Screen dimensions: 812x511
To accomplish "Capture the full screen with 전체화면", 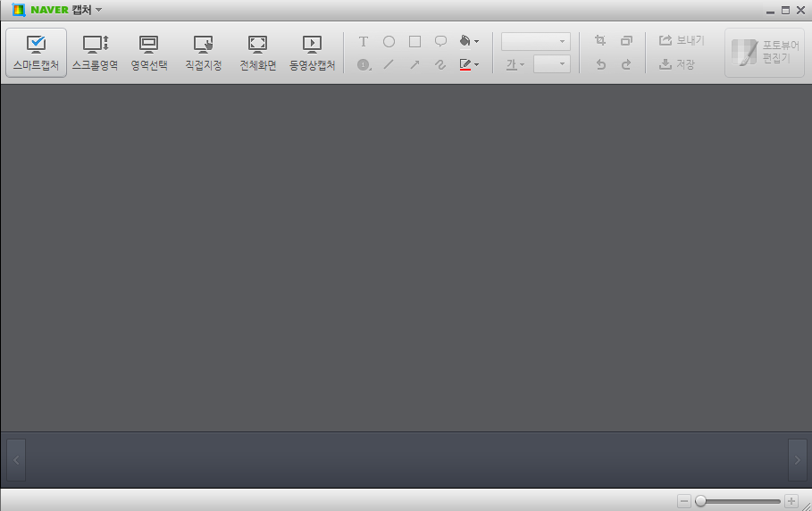I will click(x=258, y=53).
